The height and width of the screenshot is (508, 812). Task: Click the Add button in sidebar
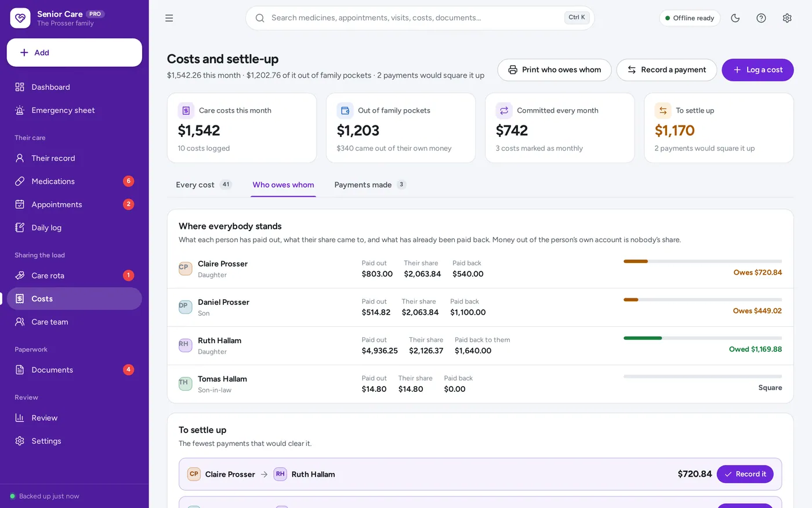(74, 53)
